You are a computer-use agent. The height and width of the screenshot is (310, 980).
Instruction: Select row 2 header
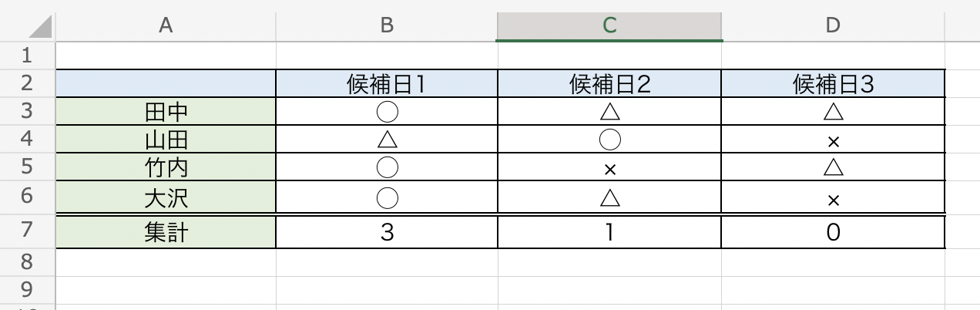[x=27, y=83]
